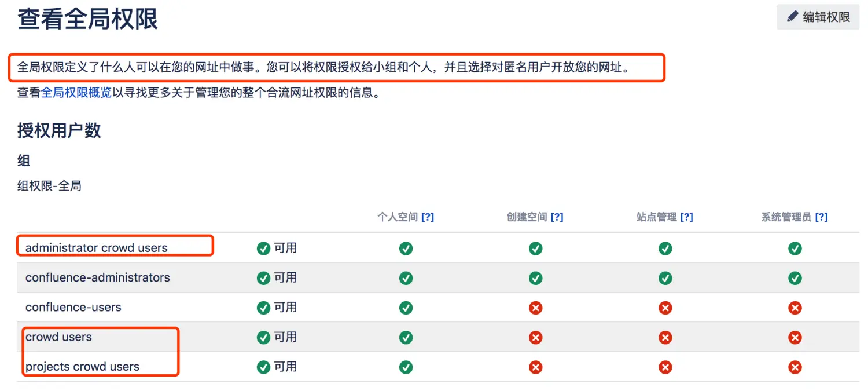Screen dimensions: 868x391
Task: Select the confluence-administrators group row
Action: (98, 277)
